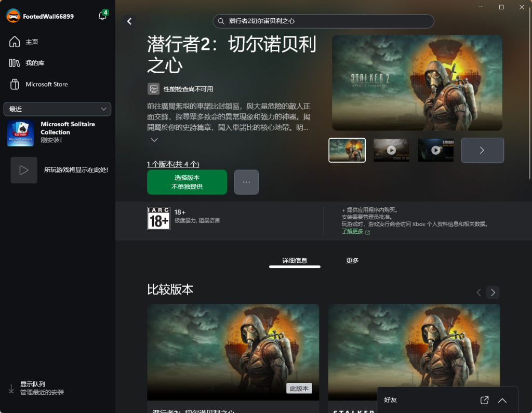Go to next compare editions arrow

tap(493, 292)
